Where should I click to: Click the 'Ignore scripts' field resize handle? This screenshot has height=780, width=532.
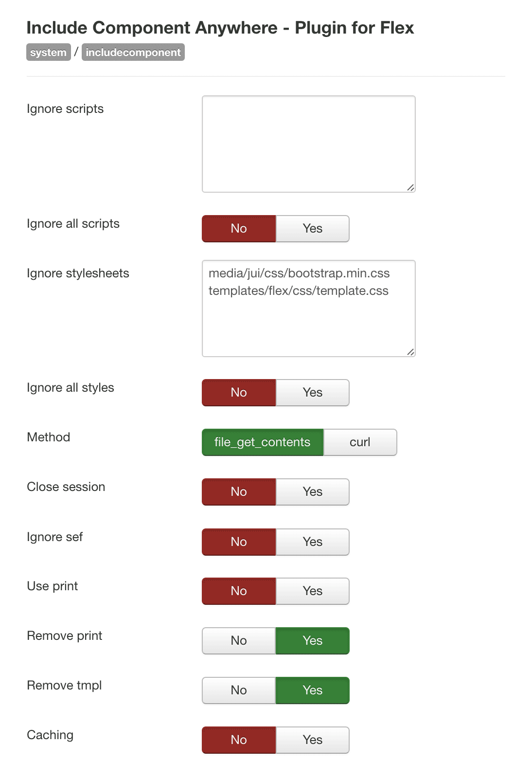[x=411, y=186]
